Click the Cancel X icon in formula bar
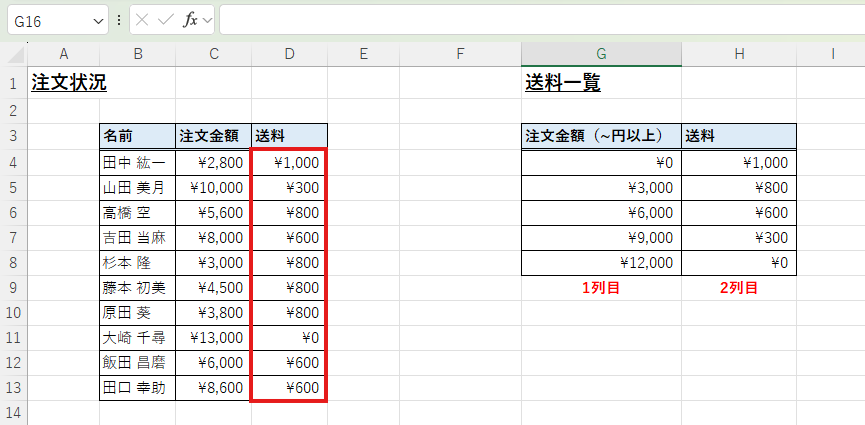This screenshot has height=425, width=865. [143, 20]
